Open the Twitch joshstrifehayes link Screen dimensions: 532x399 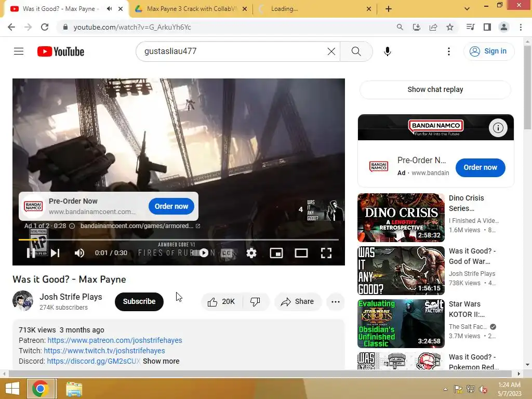point(104,351)
